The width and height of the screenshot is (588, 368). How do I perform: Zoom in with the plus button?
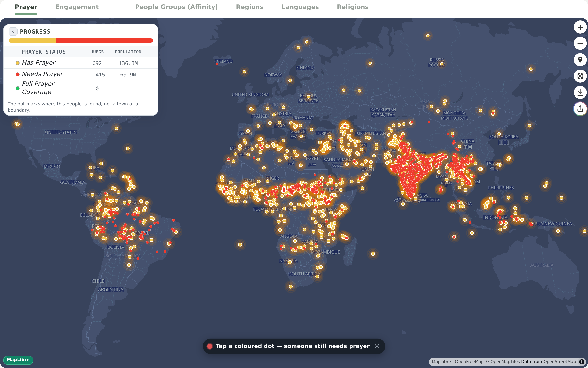580,27
